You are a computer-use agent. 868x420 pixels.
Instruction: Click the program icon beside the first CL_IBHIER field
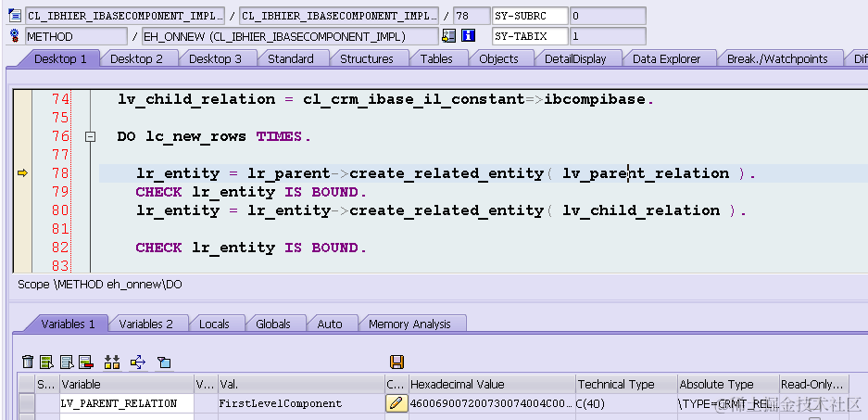click(15, 16)
